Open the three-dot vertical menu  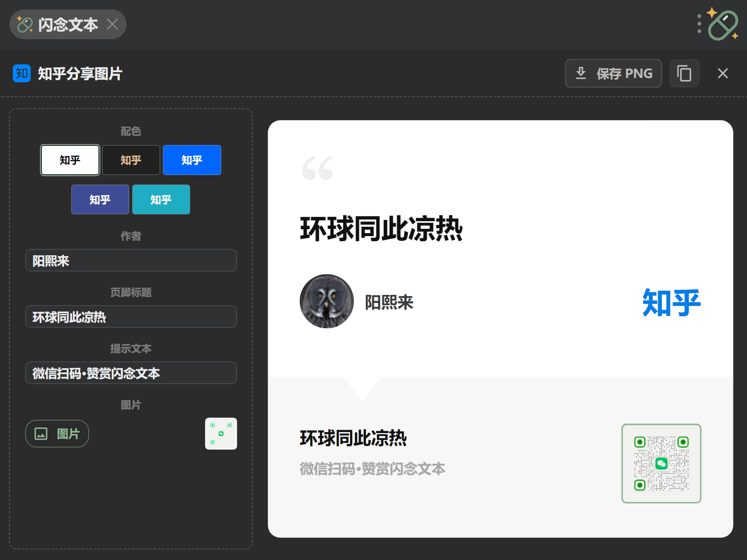click(x=699, y=24)
